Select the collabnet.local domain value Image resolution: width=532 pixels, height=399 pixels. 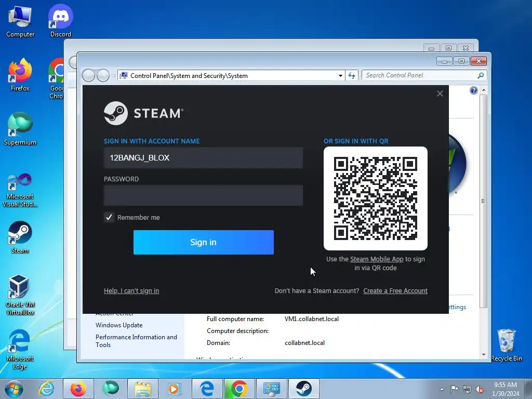click(304, 343)
